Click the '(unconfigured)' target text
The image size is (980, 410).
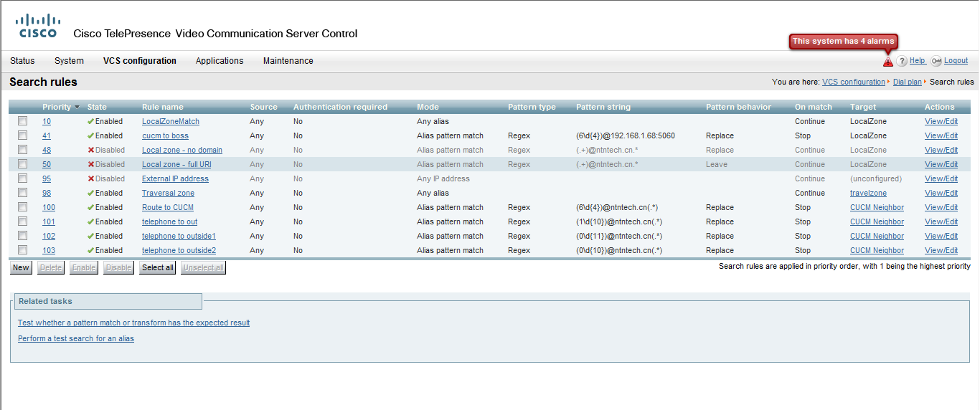coord(876,178)
